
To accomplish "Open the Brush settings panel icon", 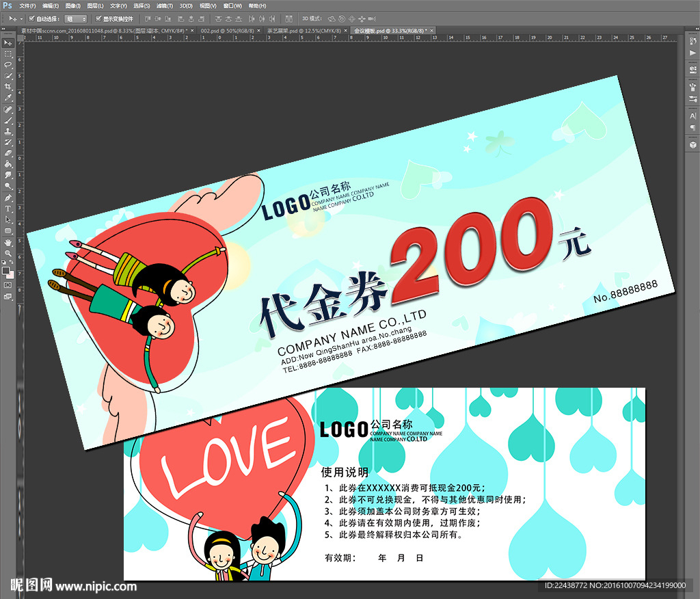I will (692, 98).
